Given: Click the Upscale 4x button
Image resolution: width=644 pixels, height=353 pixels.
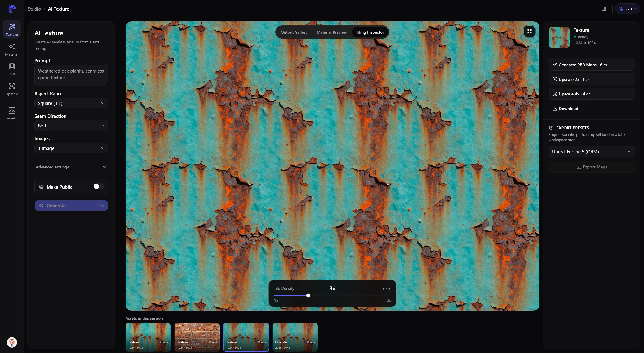Looking at the screenshot, I should (x=591, y=94).
